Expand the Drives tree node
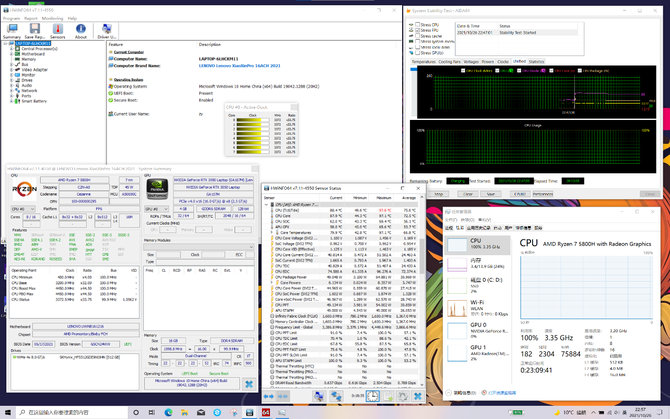The height and width of the screenshot is (419, 670). pos(10,80)
